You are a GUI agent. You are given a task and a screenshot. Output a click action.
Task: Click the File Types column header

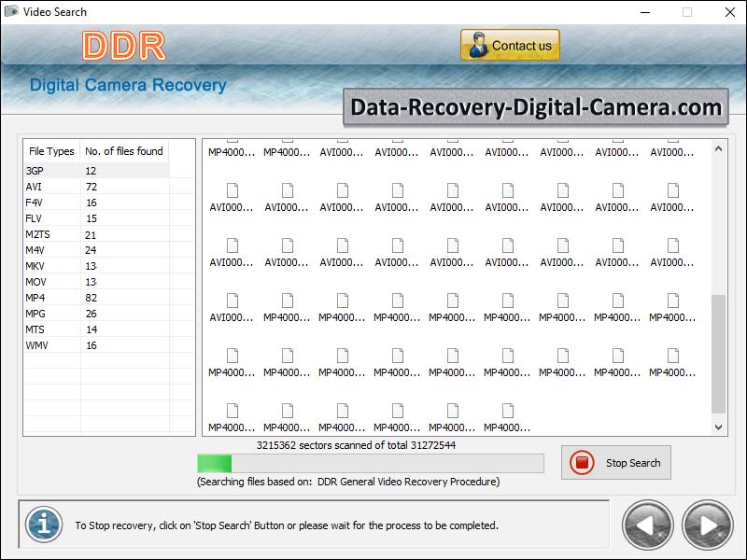(x=51, y=151)
